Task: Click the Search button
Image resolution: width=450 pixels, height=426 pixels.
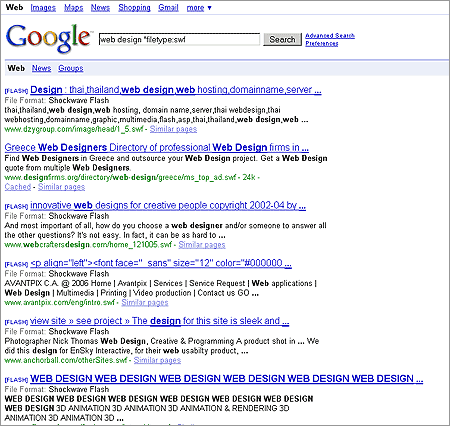Action: 282,39
